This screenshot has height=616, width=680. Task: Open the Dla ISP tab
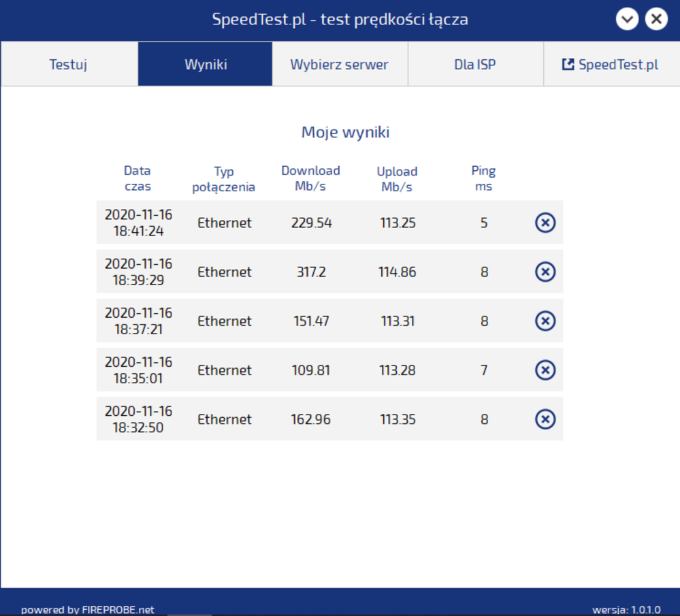(x=475, y=65)
